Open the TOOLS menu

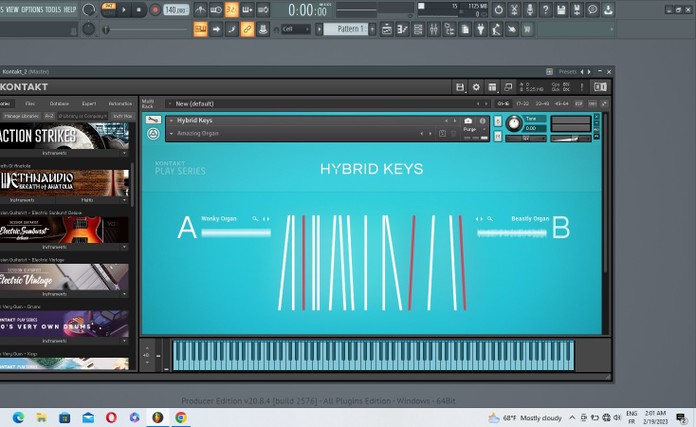(53, 9)
